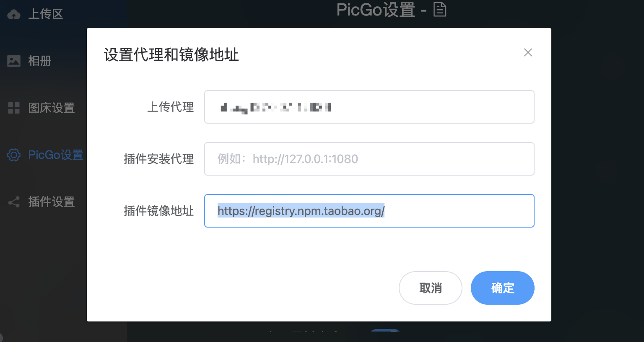644x342 pixels.
Task: Go to the 相册 menu item
Action: pyautogui.click(x=40, y=61)
